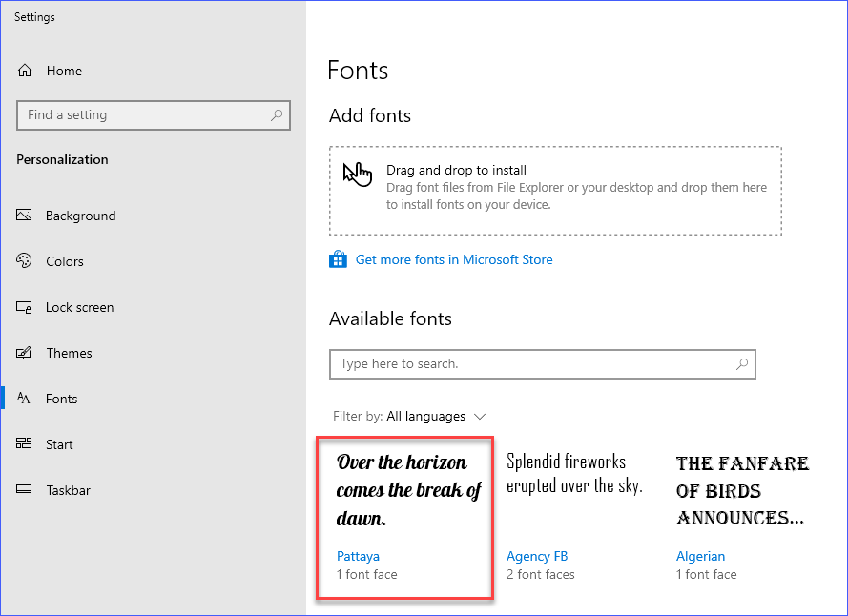Click the Fonts AA icon

click(x=23, y=398)
